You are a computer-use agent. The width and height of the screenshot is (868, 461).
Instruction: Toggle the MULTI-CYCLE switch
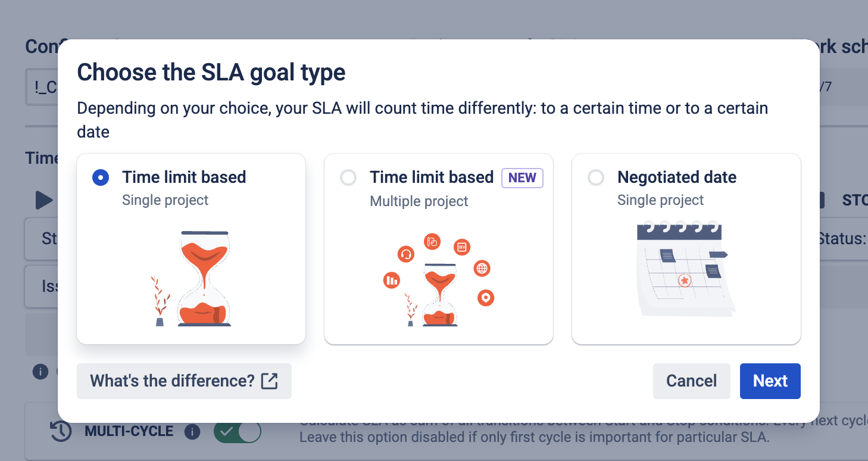point(238,432)
